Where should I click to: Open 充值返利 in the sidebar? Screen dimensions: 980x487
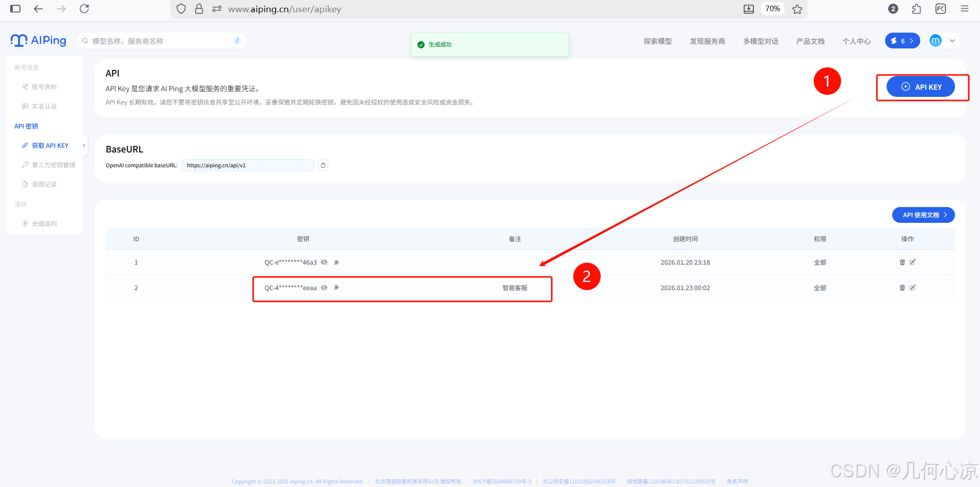click(x=40, y=224)
